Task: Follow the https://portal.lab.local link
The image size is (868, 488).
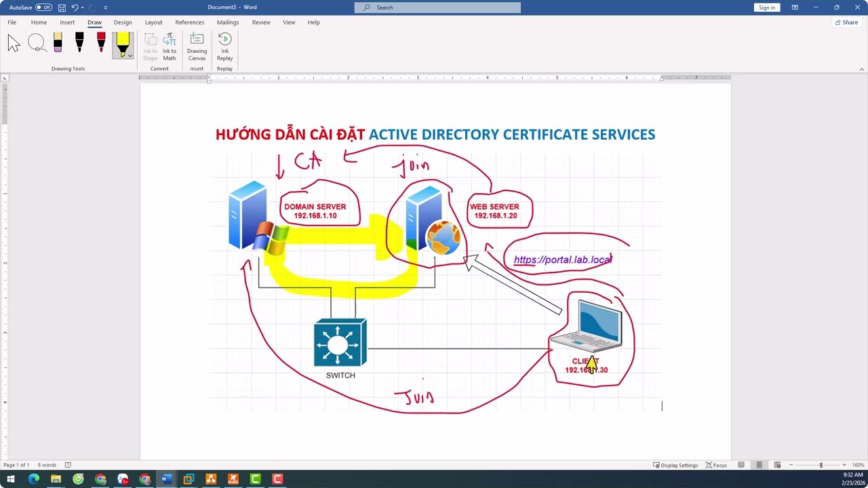Action: click(x=563, y=260)
